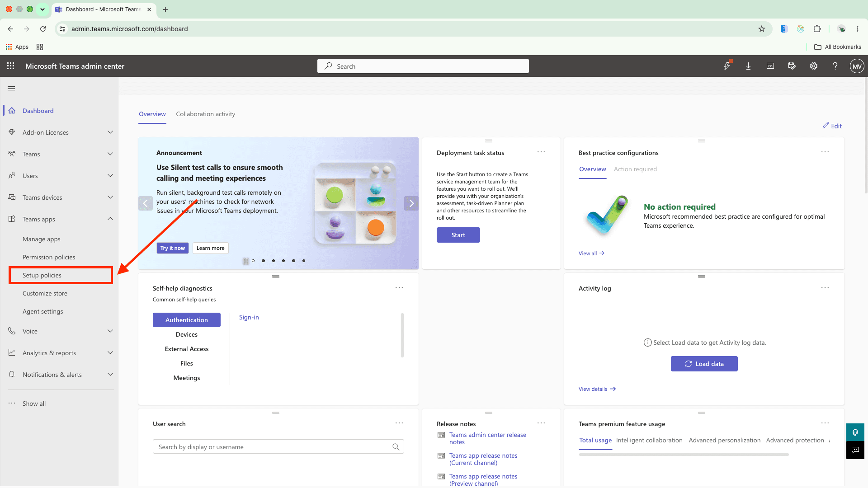The height and width of the screenshot is (488, 868).
Task: Select Devices self-help category
Action: (x=187, y=334)
